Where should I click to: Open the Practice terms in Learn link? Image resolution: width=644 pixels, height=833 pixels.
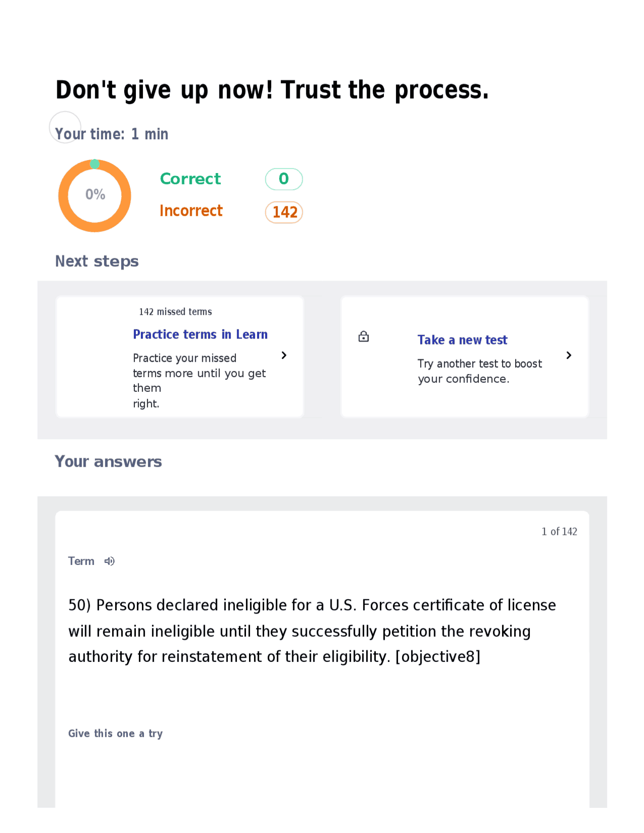200,334
